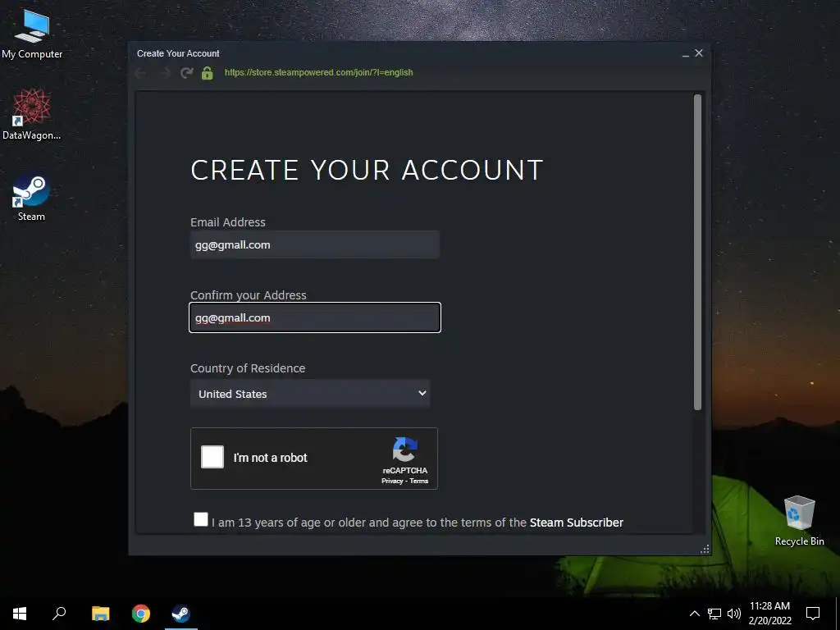Click the Steam taskbar icon
The height and width of the screenshot is (630, 840).
[x=181, y=614]
